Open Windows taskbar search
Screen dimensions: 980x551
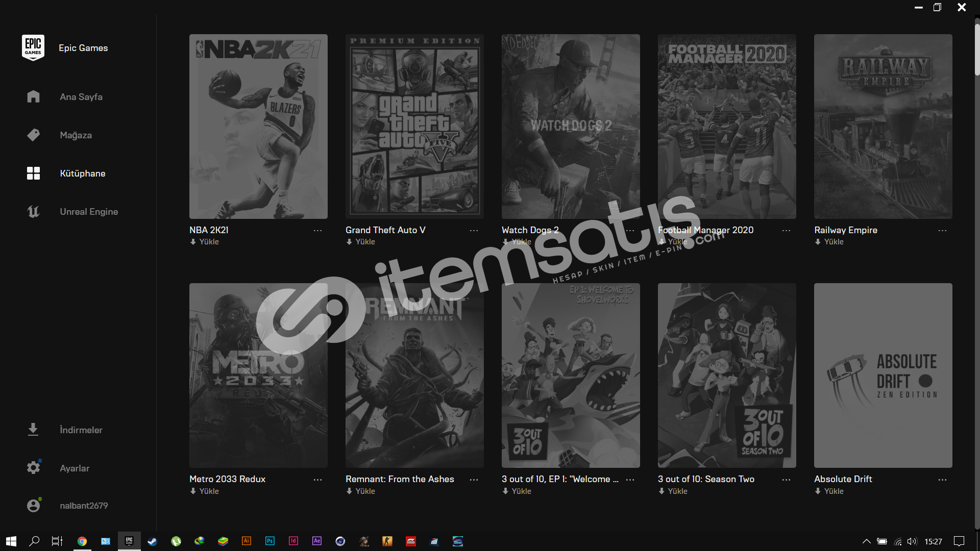tap(34, 541)
